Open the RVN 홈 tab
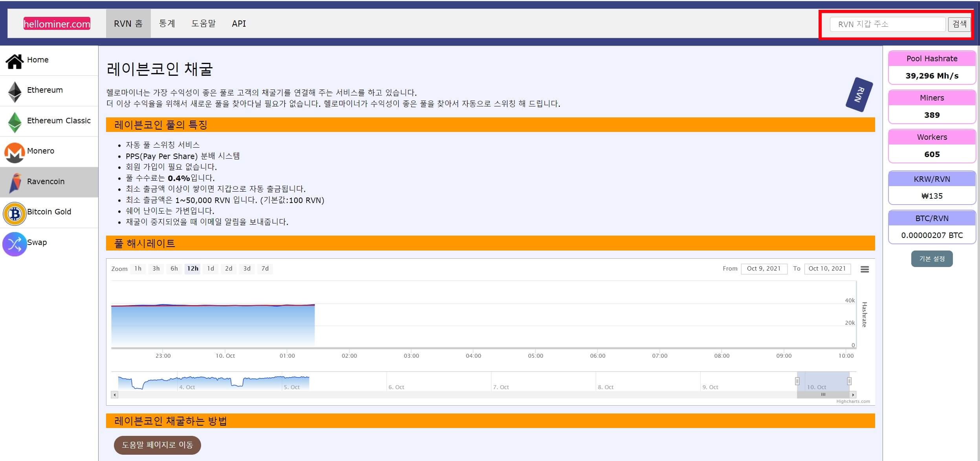This screenshot has height=461, width=980. pyautogui.click(x=128, y=24)
